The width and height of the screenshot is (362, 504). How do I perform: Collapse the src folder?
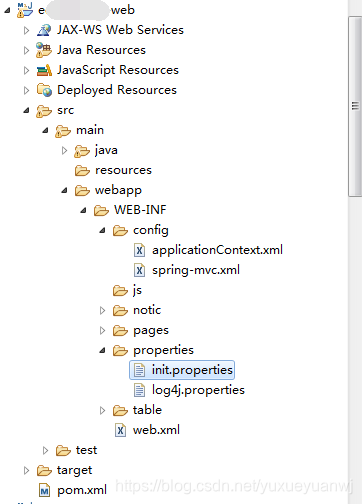tap(26, 110)
